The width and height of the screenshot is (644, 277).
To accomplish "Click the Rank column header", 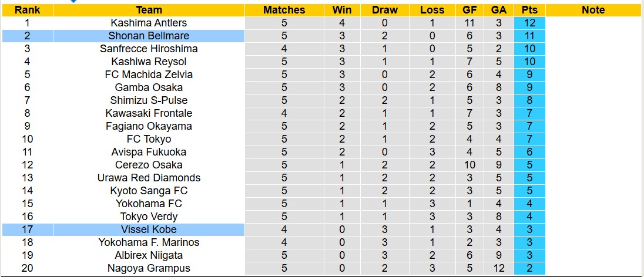I will (28, 10).
